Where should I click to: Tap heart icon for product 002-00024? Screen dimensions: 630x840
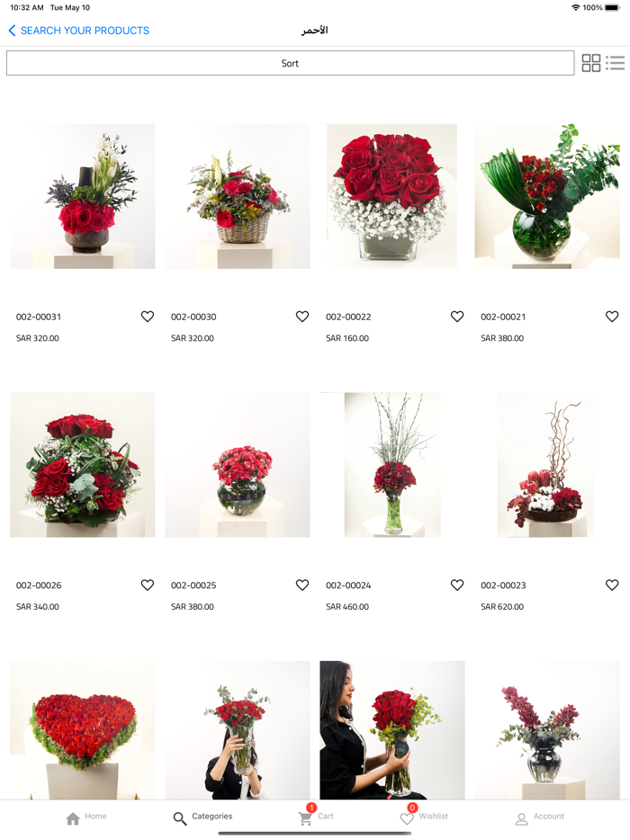tap(457, 585)
